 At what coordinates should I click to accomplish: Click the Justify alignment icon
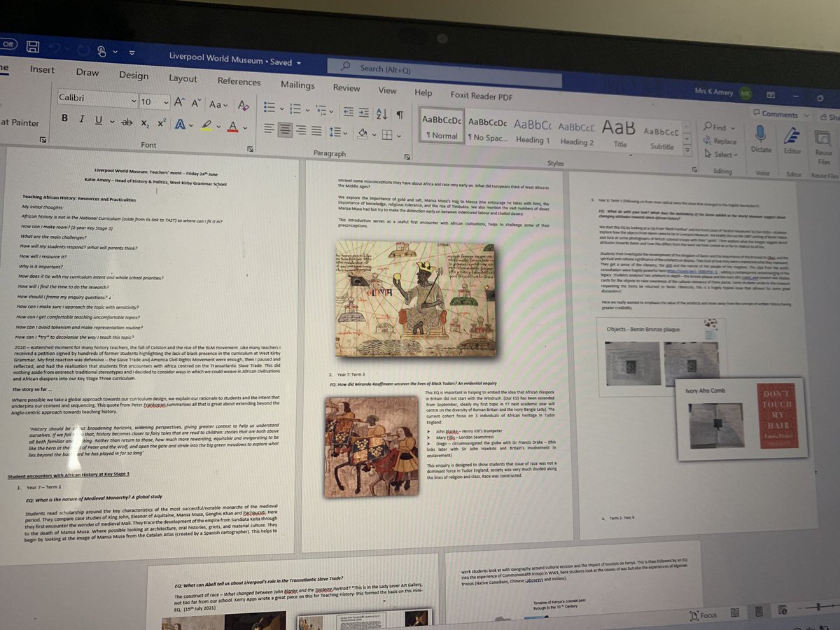318,131
